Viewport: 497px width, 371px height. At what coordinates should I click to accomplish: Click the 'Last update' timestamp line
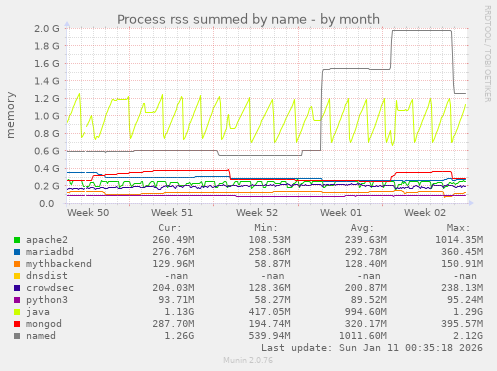(x=372, y=348)
